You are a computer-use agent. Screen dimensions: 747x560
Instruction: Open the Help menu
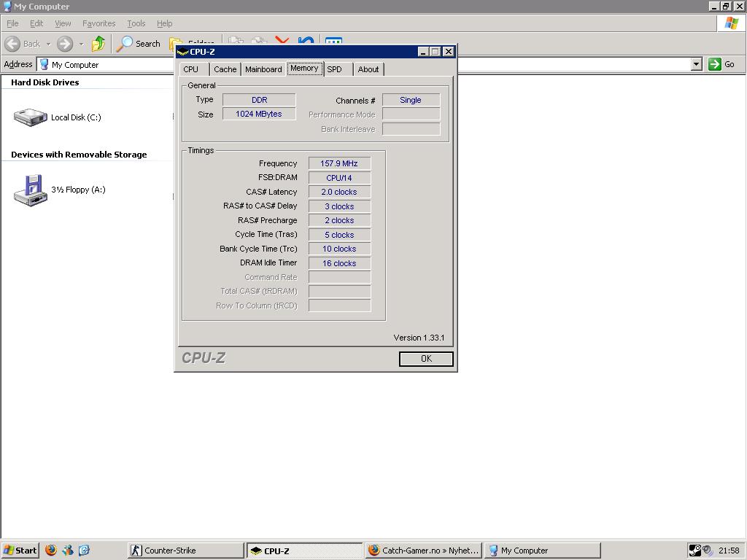coord(164,23)
